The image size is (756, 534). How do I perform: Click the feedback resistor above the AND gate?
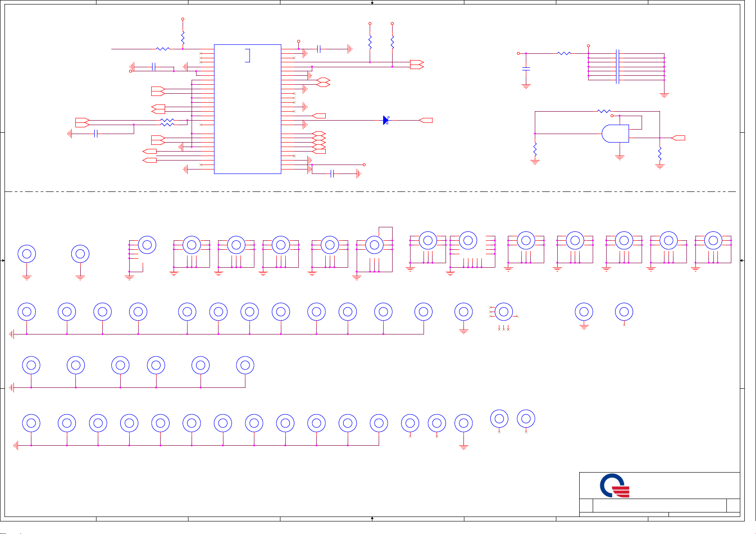pos(604,111)
